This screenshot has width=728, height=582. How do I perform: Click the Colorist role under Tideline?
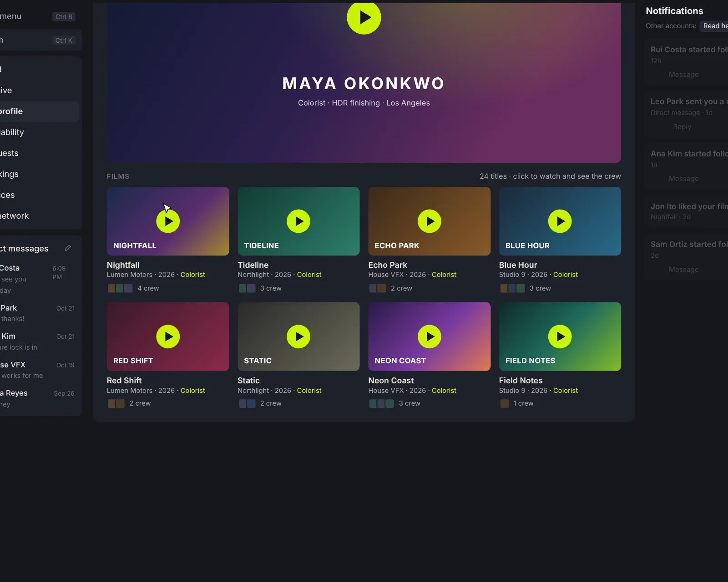309,275
